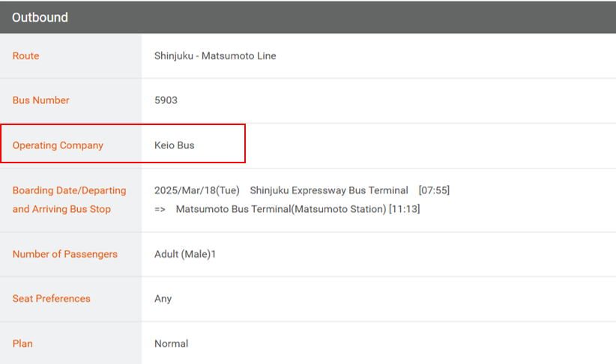This screenshot has height=364, width=616.
Task: Select the Route label
Action: [26, 55]
